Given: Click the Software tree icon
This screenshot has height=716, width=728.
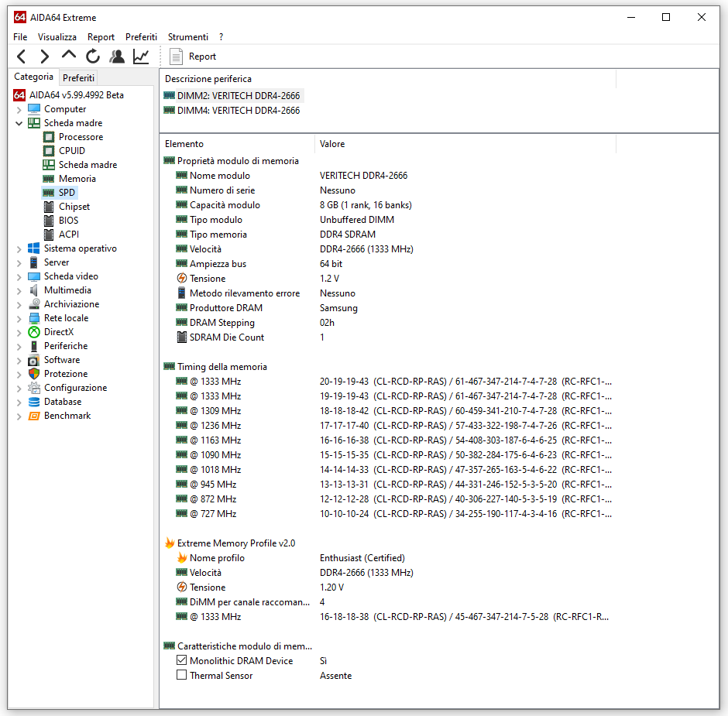Looking at the screenshot, I should coord(33,360).
